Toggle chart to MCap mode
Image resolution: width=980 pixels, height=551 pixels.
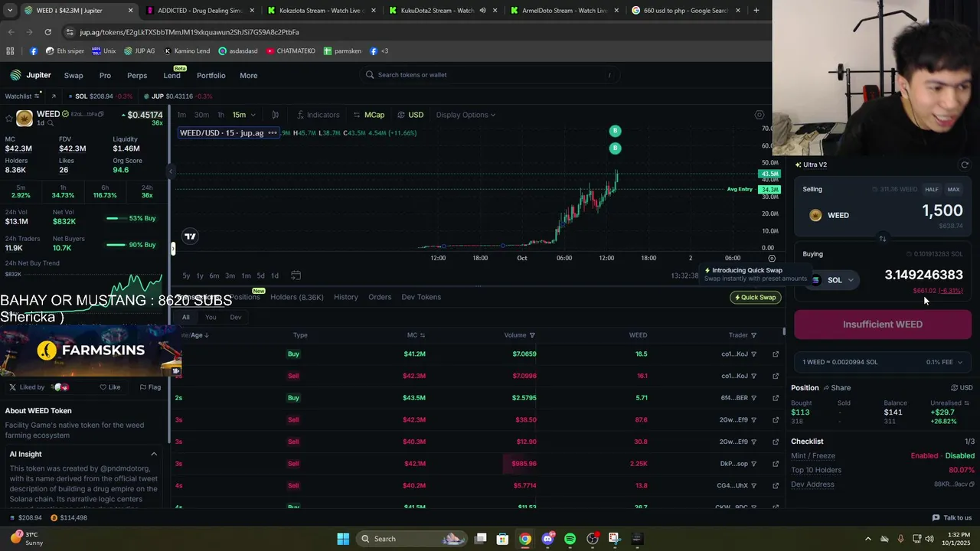coord(369,115)
